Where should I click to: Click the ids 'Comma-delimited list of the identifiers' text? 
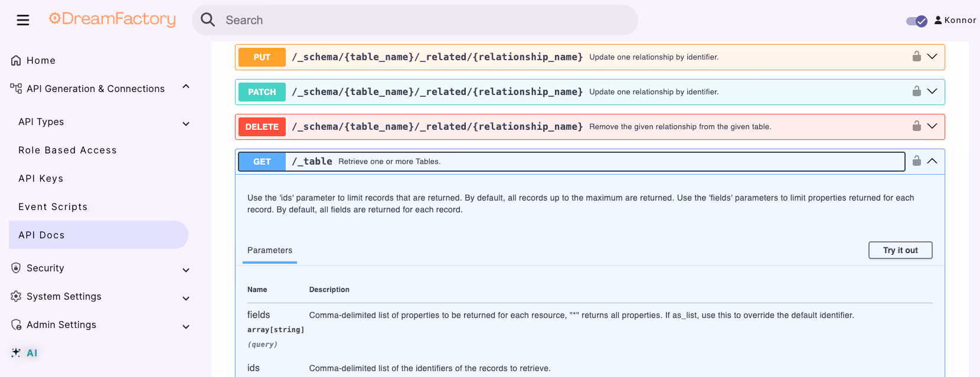point(430,368)
